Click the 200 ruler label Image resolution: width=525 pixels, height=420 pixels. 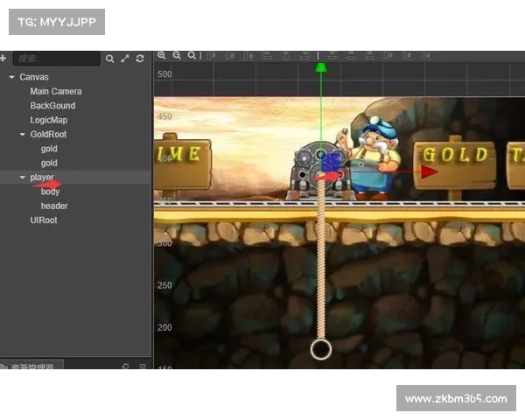[x=164, y=327]
